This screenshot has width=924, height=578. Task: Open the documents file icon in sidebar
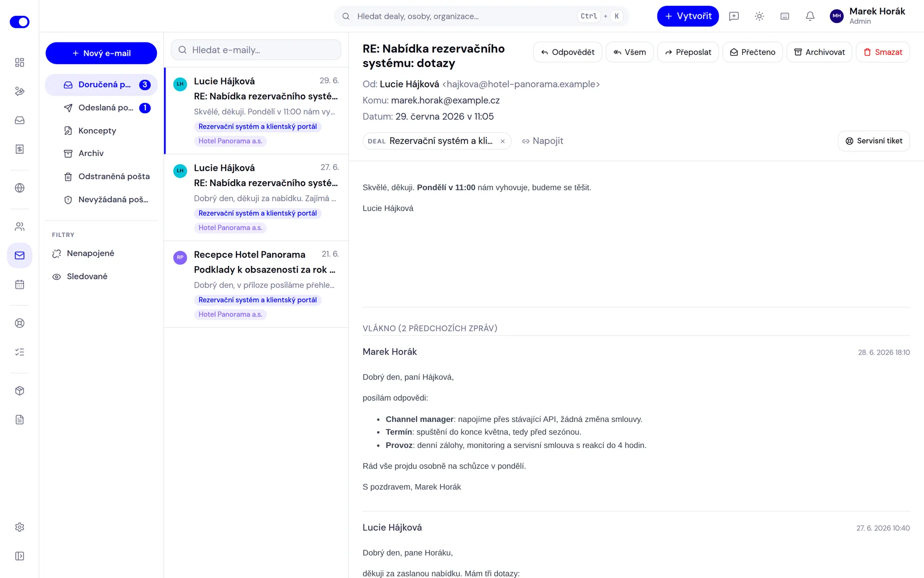20,420
